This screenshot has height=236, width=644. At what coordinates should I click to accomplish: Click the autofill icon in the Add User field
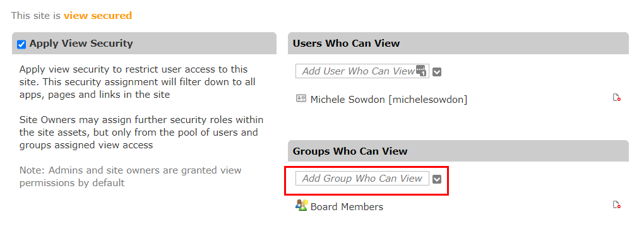pos(421,71)
